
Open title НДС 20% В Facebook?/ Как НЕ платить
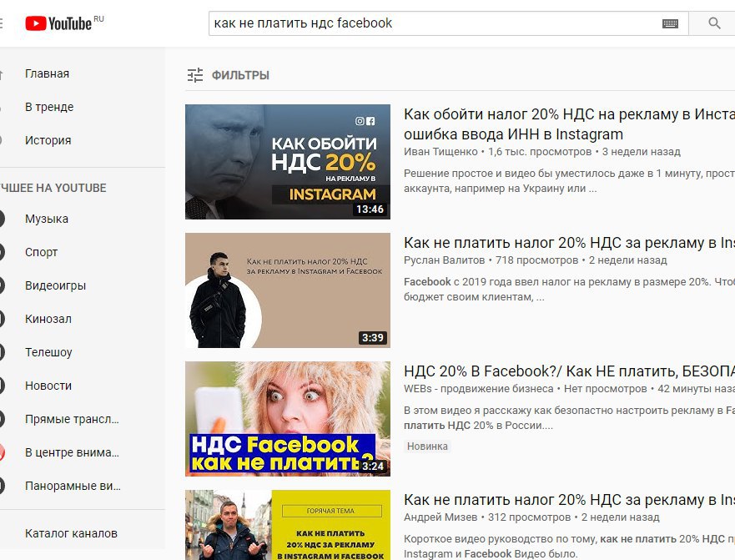(x=569, y=371)
